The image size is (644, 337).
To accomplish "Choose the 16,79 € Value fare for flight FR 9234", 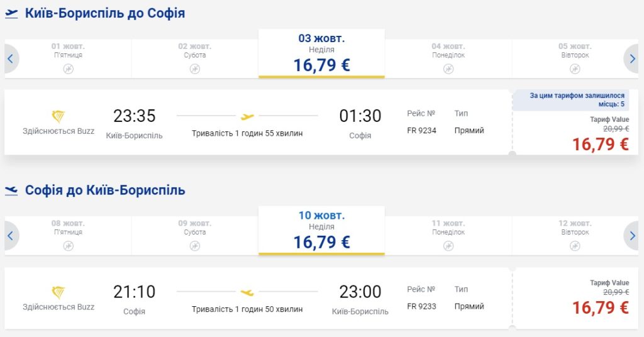I will point(600,145).
